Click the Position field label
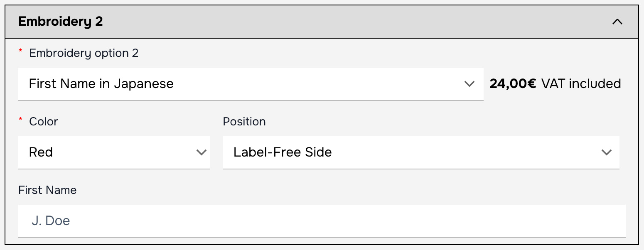This screenshot has width=644, height=250. tap(244, 122)
